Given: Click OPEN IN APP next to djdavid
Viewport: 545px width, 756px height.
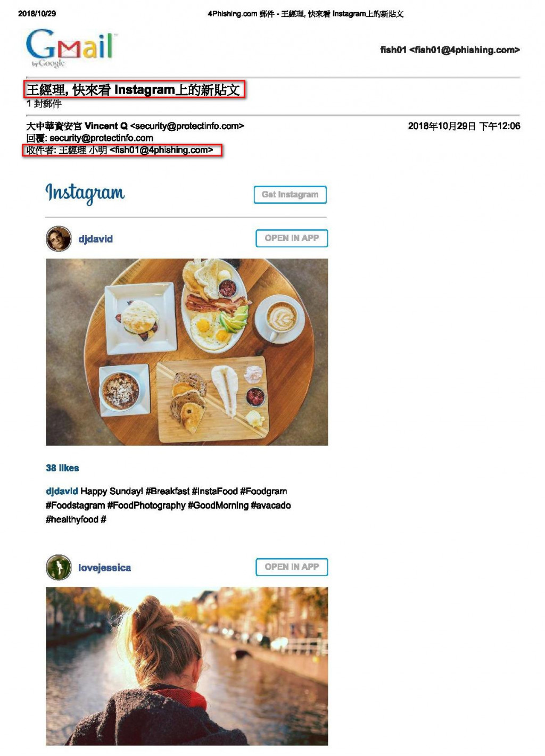Looking at the screenshot, I should (292, 238).
